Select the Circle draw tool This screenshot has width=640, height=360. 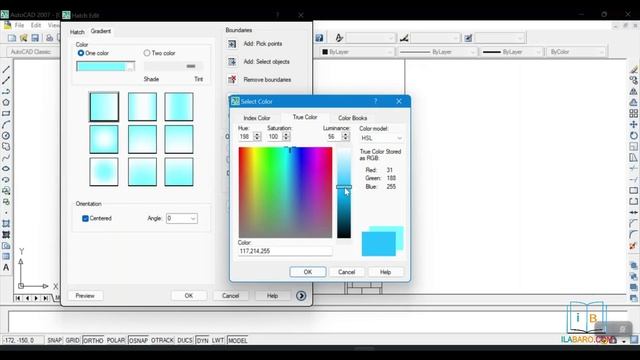[6, 136]
